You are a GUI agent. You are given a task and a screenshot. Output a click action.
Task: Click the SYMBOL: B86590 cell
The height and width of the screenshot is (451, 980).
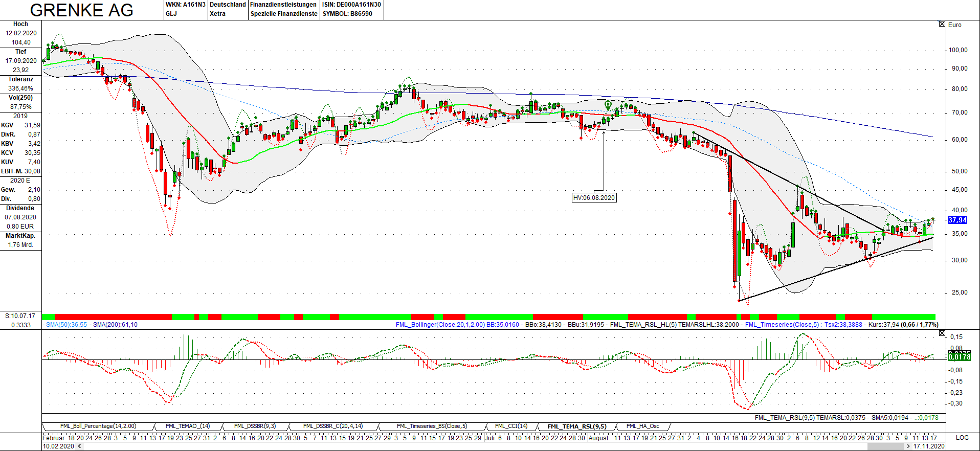347,14
